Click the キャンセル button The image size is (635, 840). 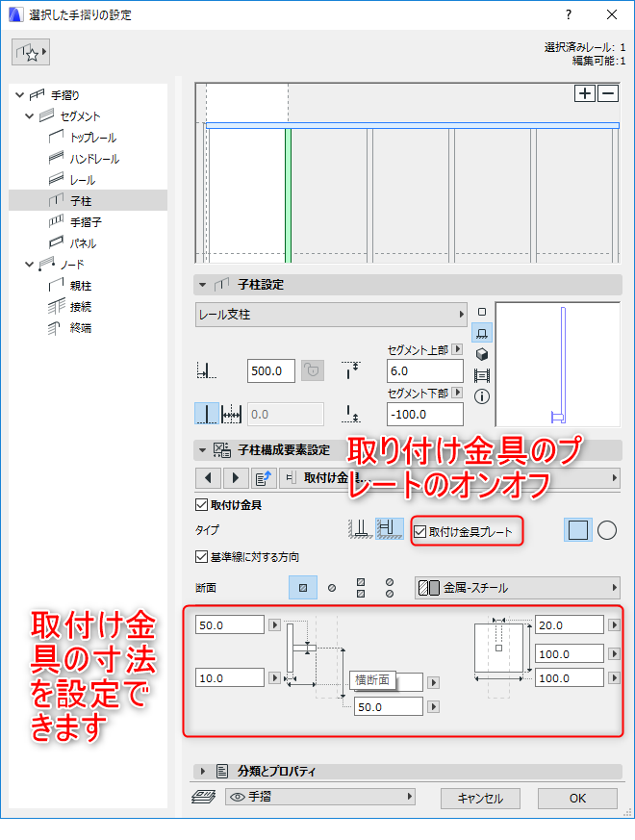(480, 799)
